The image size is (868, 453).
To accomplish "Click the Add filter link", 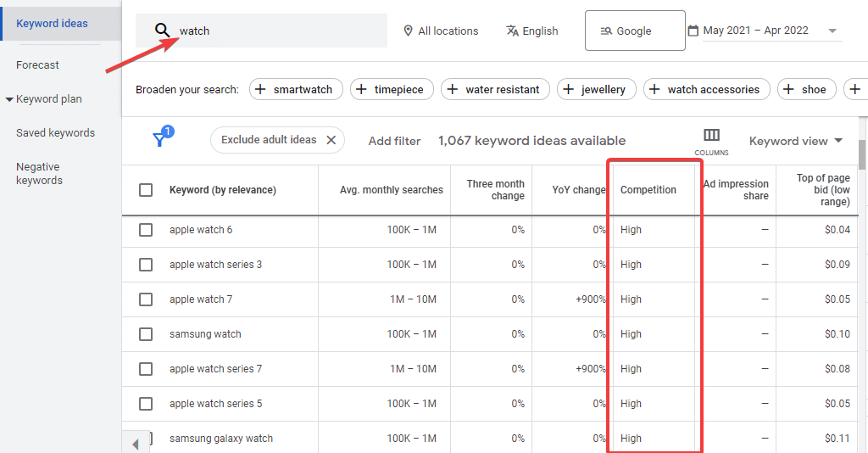I will [x=394, y=141].
